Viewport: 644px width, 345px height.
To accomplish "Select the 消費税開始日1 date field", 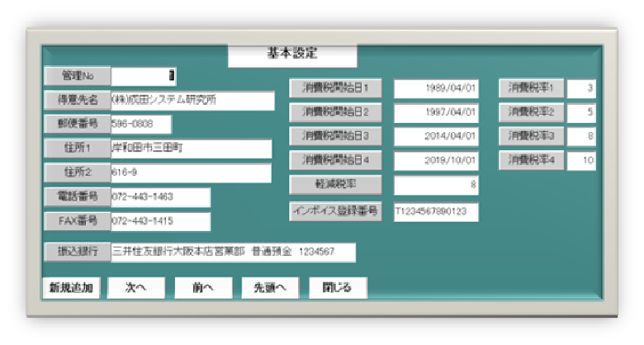I will tap(436, 88).
